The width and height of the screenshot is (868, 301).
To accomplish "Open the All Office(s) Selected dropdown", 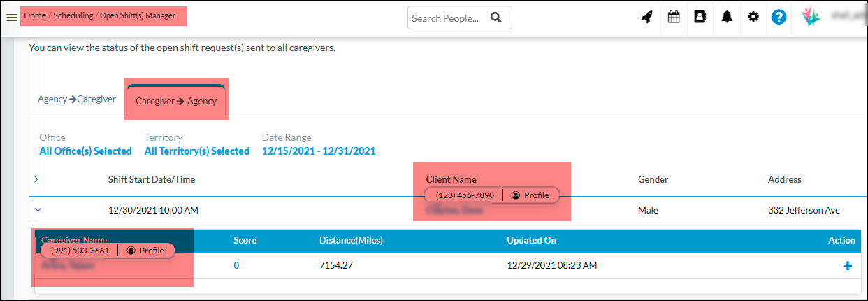I will coord(85,151).
